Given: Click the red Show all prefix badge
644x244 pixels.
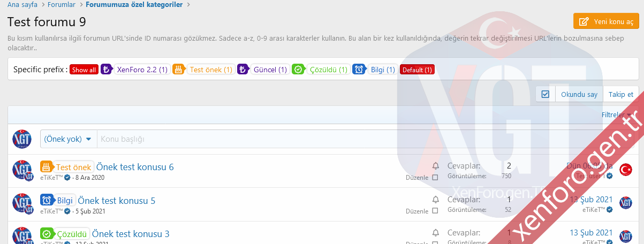Looking at the screenshot, I should [x=84, y=70].
